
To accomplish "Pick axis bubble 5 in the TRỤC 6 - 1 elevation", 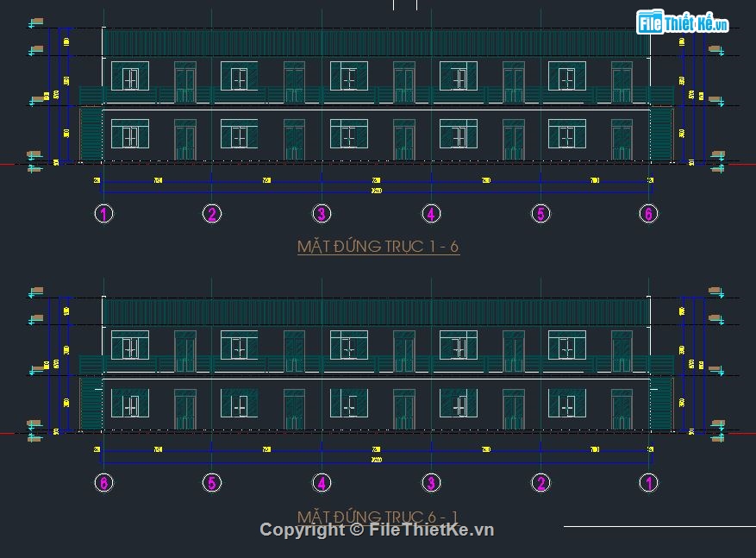I will click(212, 483).
